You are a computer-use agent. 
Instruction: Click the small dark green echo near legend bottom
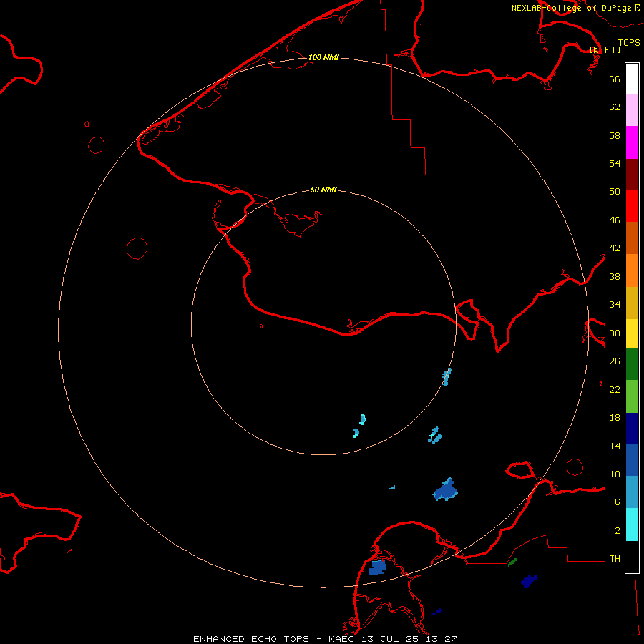click(512, 562)
